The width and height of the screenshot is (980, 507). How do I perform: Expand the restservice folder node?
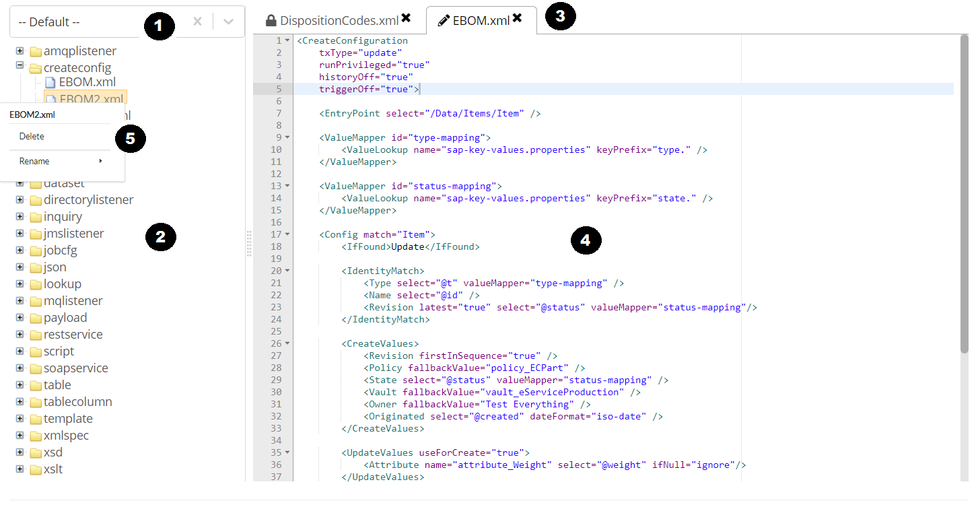coord(20,334)
